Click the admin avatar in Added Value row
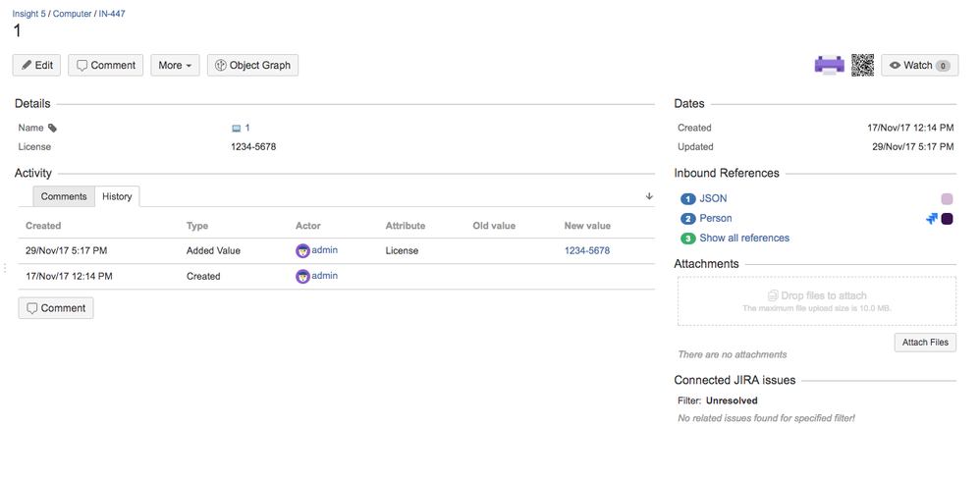The height and width of the screenshot is (480, 980). click(x=302, y=251)
